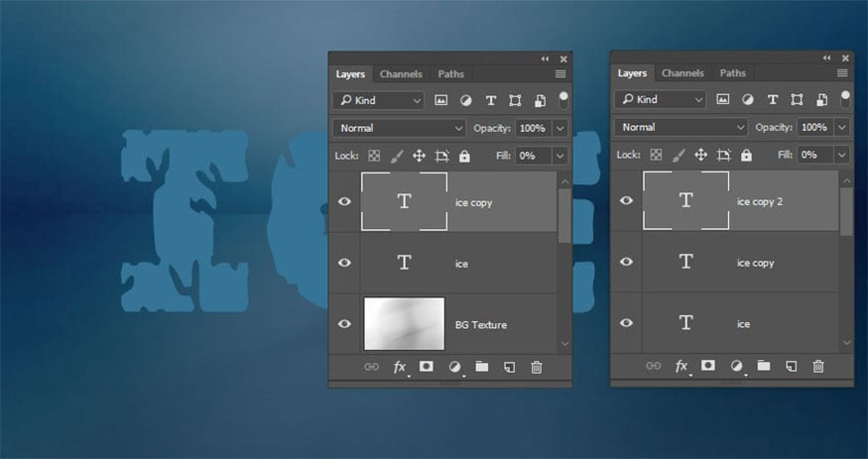
Task: Create adjustment layer in left panel
Action: tap(455, 367)
